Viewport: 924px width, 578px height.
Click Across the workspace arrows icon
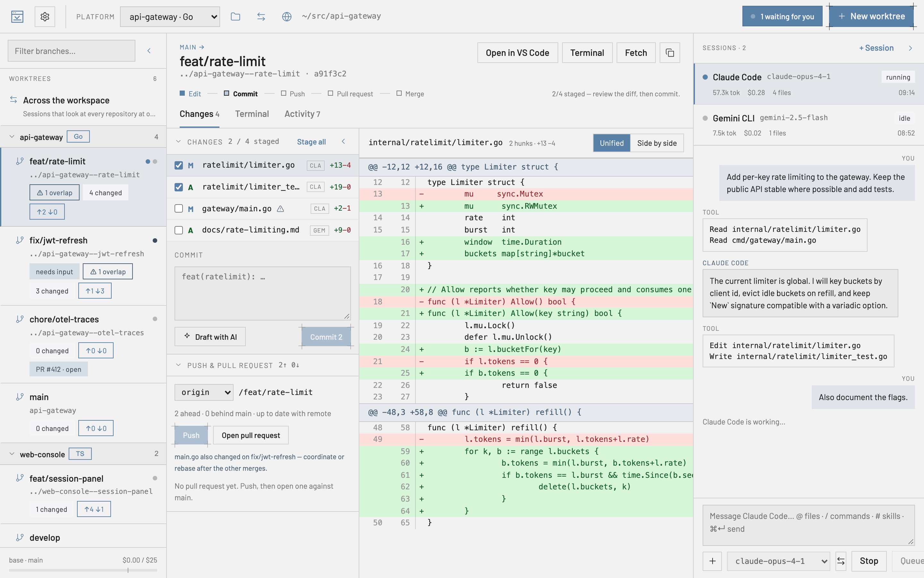pos(14,100)
